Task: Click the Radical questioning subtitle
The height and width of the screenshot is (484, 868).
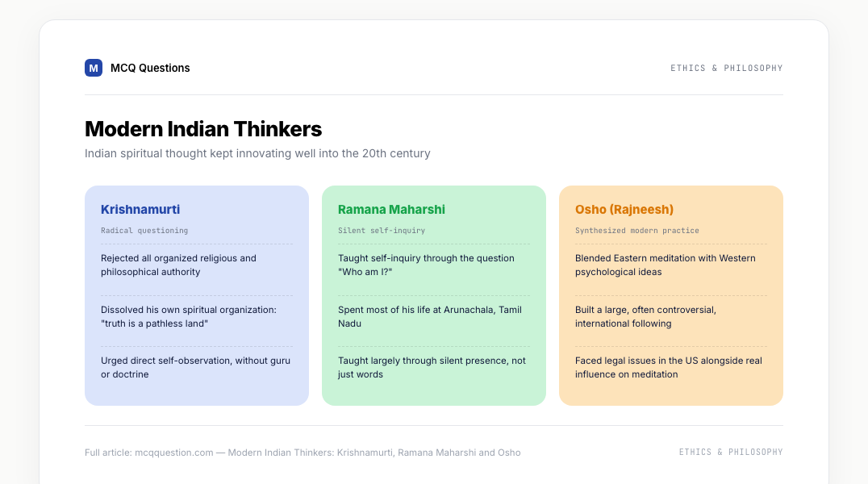Action: tap(144, 231)
